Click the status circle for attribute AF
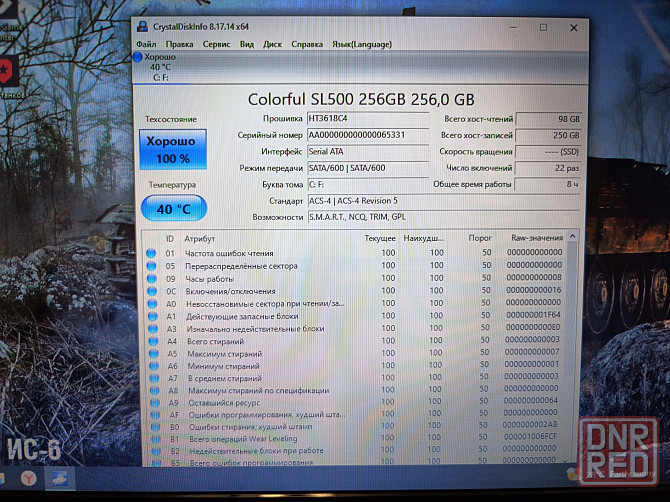Image resolution: width=670 pixels, height=502 pixels. point(156,414)
